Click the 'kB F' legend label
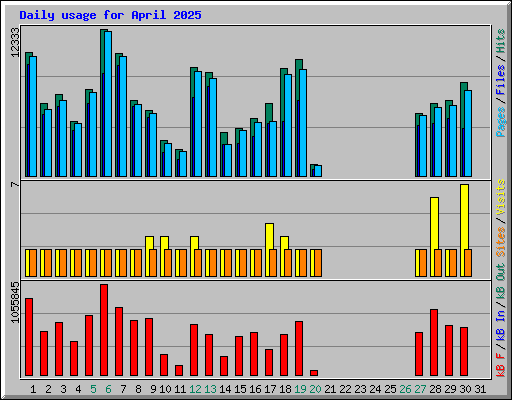 pyautogui.click(x=501, y=364)
